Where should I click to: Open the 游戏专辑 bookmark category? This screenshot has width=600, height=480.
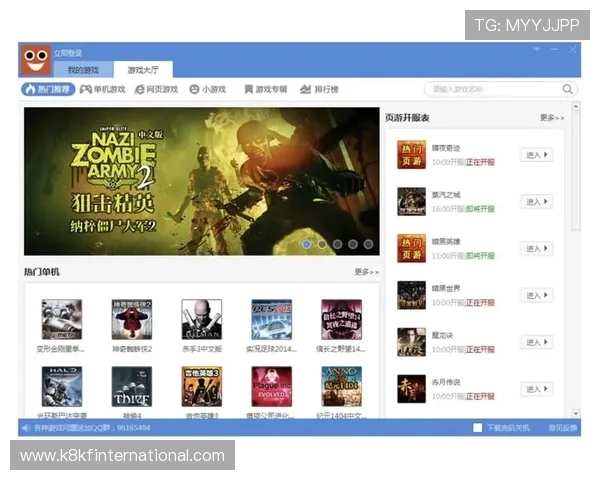(x=266, y=89)
